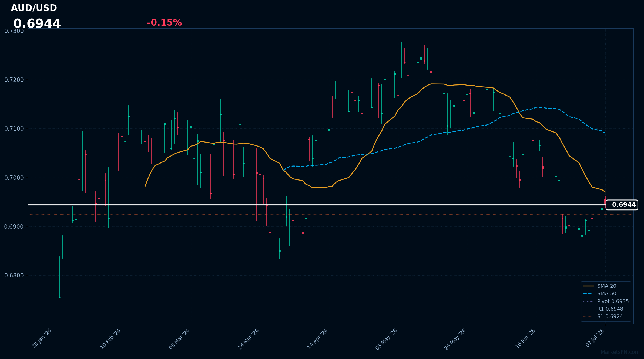
Task: Click the 10 Feb '26 date label
Action: point(110,339)
